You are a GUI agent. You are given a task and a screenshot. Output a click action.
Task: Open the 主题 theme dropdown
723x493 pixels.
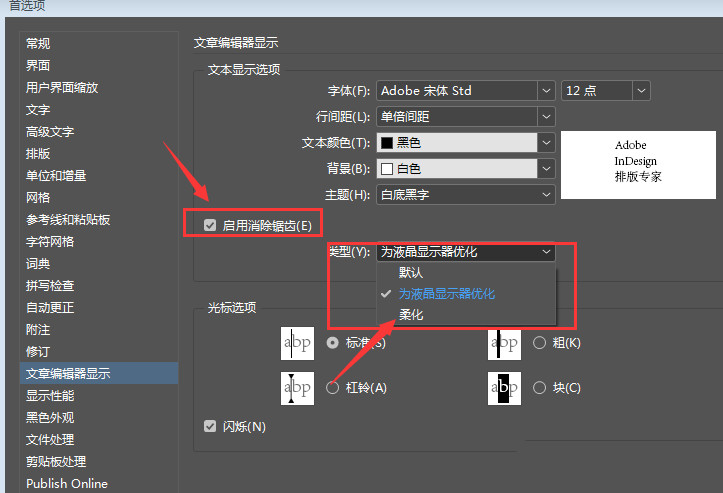click(465, 194)
